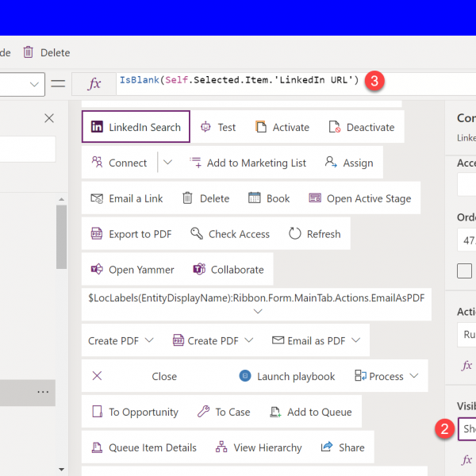The width and height of the screenshot is (476, 476).
Task: Click the left pane scrollbar down arrow
Action: pos(61,470)
